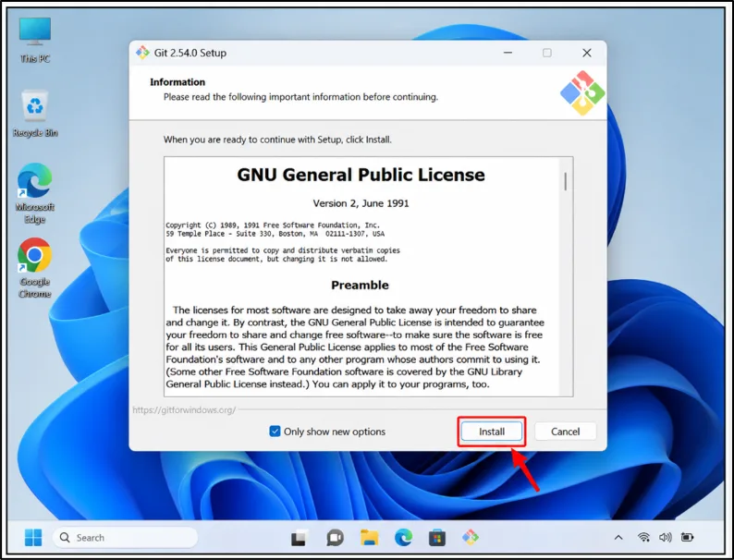Viewport: 734px width, 560px height.
Task: Click the taskbar Search box
Action: coord(126,538)
